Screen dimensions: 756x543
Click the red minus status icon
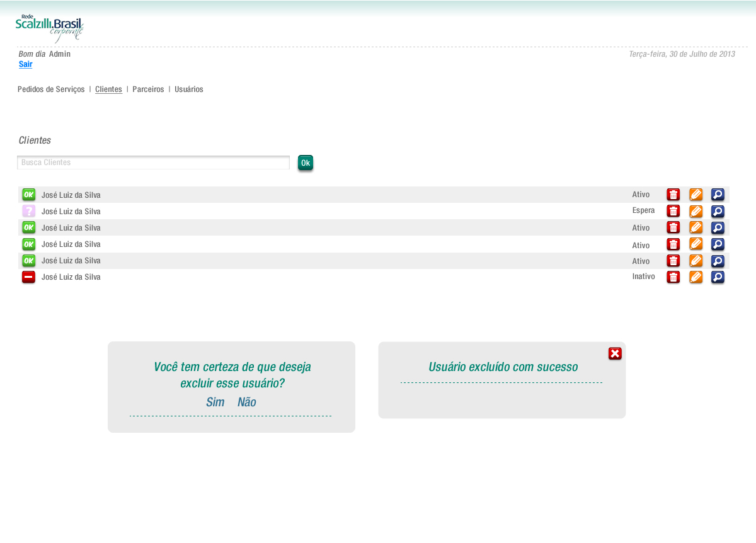[28, 277]
